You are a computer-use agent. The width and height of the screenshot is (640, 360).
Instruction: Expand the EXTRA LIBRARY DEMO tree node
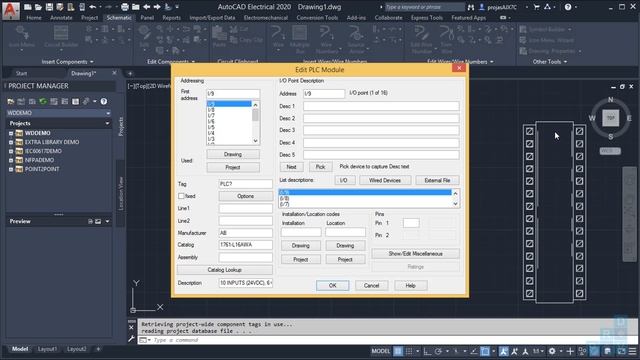pos(11,142)
